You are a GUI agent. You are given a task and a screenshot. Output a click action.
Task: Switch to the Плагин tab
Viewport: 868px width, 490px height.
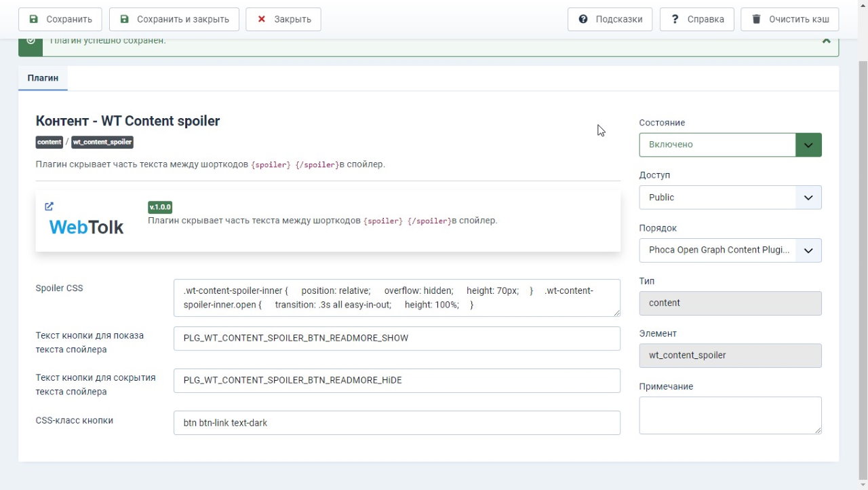pos(43,78)
